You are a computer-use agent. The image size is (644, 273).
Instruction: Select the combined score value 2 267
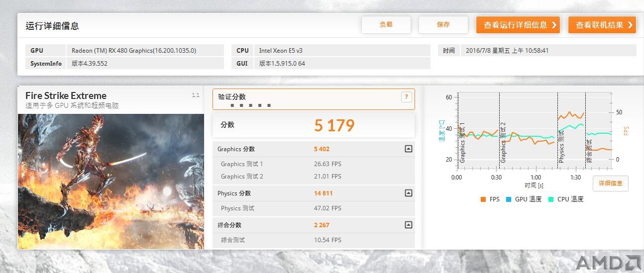322,225
